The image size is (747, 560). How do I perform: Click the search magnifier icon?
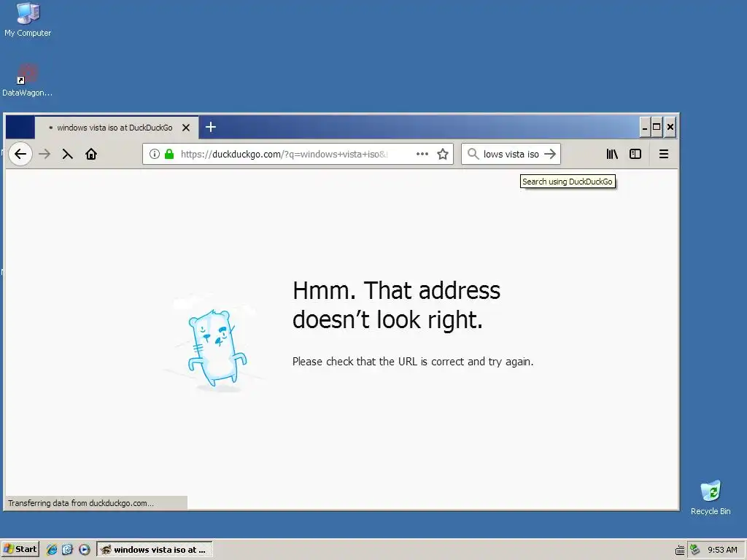[x=473, y=154]
